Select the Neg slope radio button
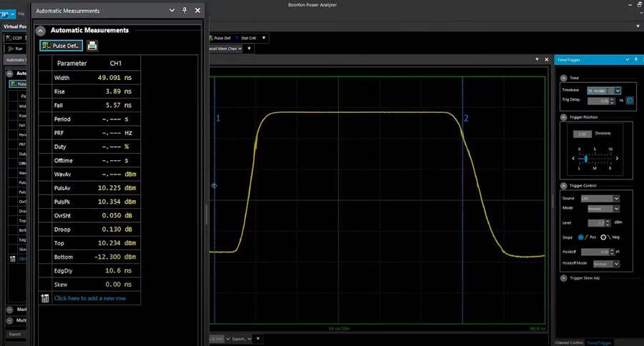Image resolution: width=644 pixels, height=346 pixels. 603,237
